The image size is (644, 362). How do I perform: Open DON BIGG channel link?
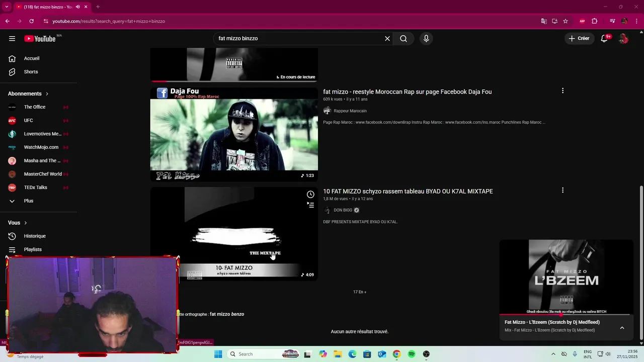pos(343,210)
